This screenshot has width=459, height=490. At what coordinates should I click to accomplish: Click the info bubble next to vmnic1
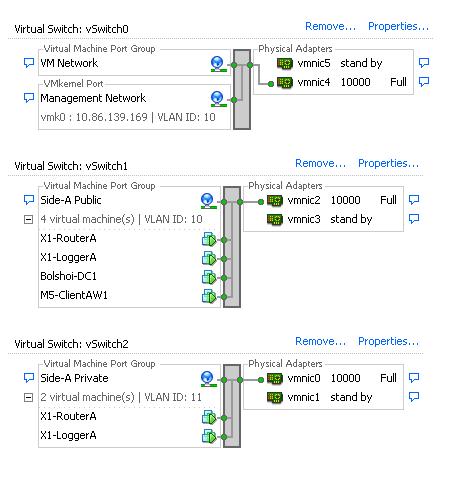point(414,397)
